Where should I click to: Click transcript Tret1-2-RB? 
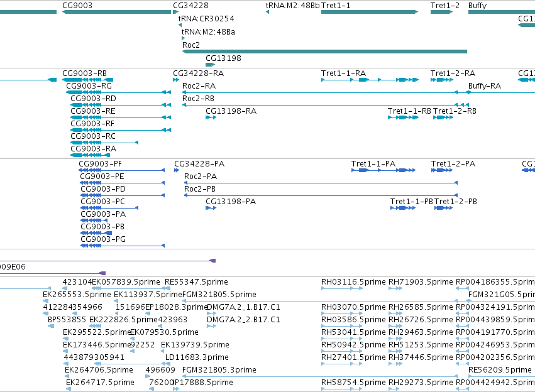coord(455,111)
